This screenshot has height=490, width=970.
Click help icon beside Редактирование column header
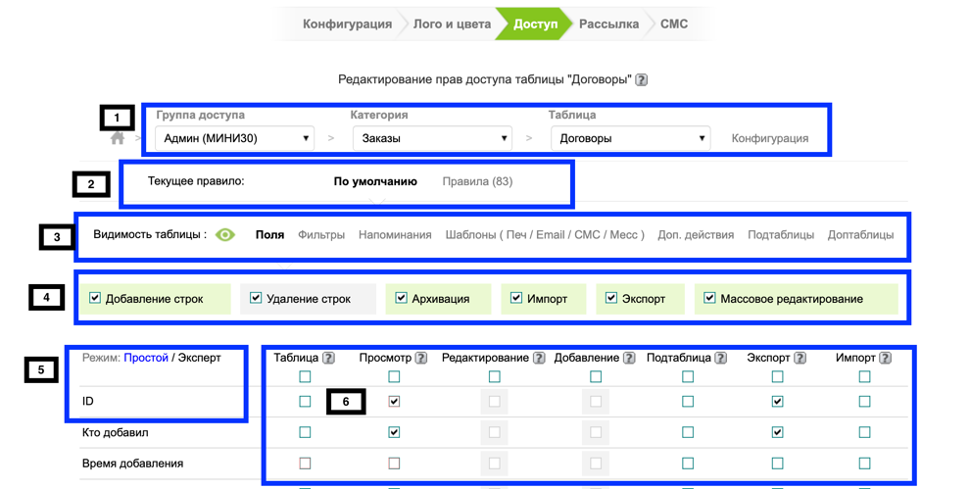coord(539,357)
